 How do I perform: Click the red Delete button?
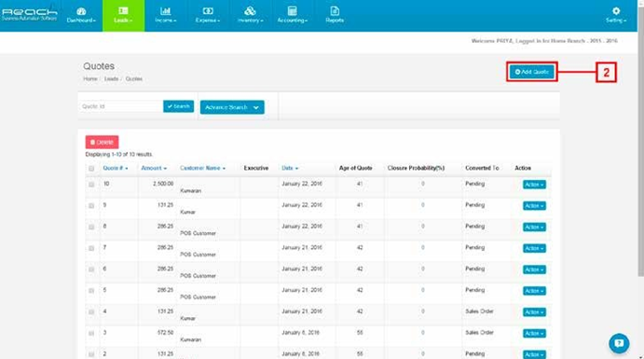102,142
